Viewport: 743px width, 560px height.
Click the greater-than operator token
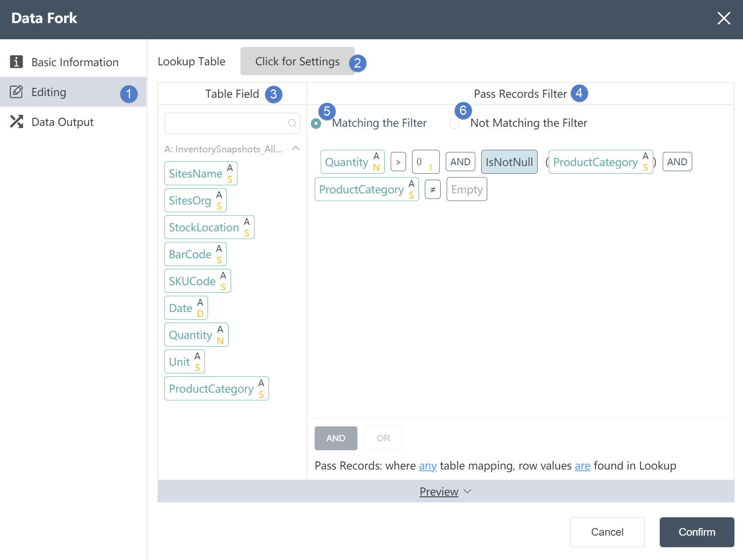398,162
